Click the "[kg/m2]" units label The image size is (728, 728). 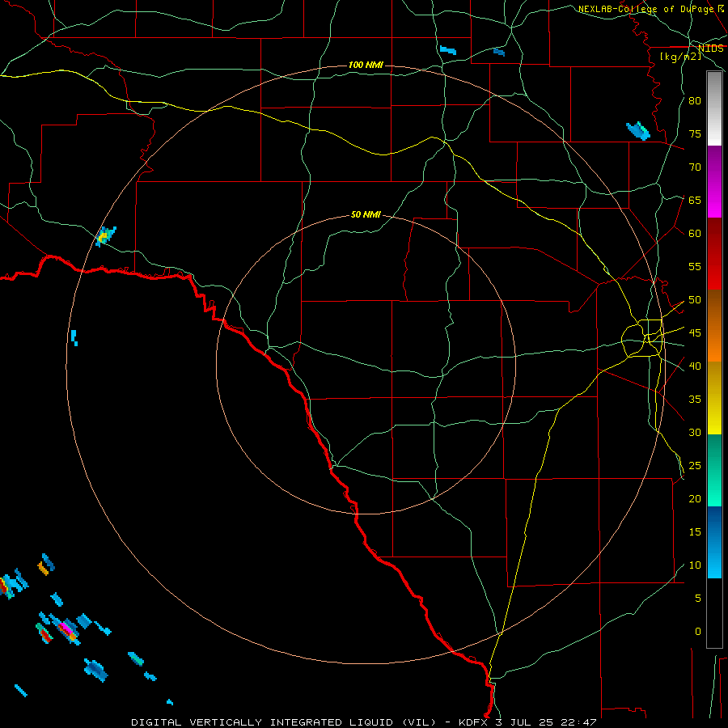pyautogui.click(x=680, y=57)
